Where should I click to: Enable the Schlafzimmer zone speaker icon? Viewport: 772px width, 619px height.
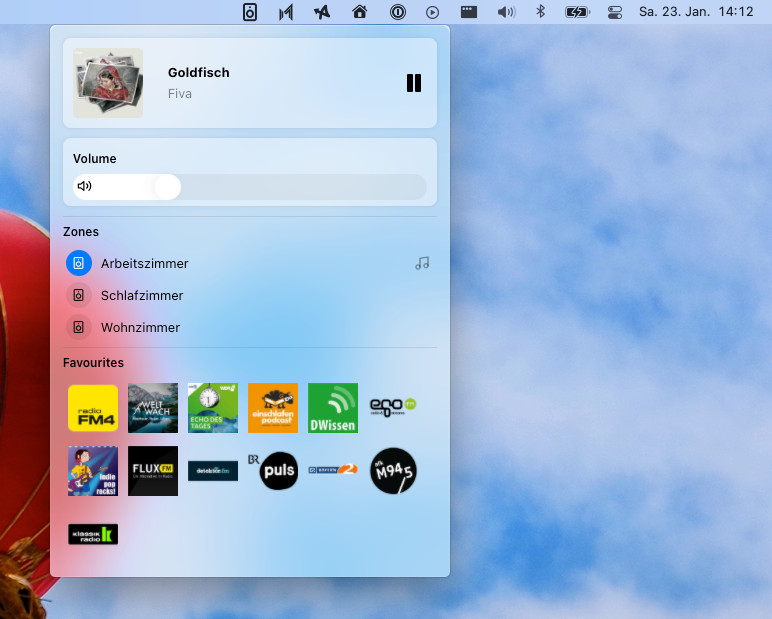[x=79, y=295]
